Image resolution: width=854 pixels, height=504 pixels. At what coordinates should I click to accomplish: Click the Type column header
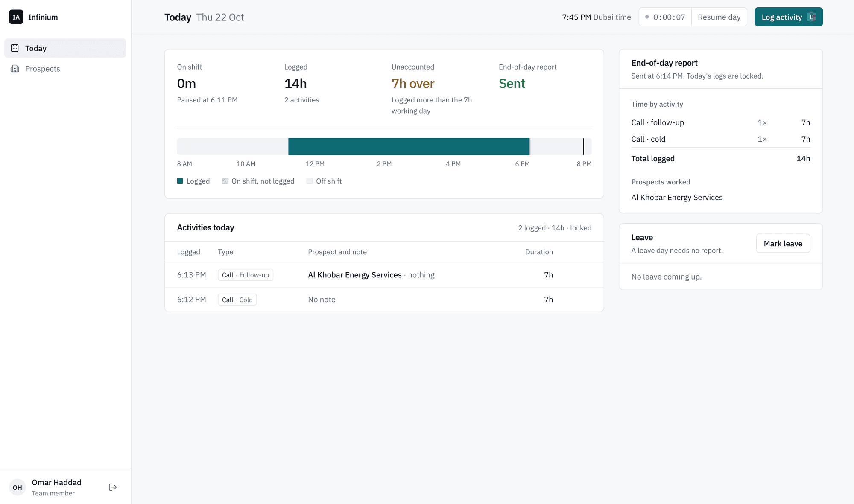[x=225, y=252]
